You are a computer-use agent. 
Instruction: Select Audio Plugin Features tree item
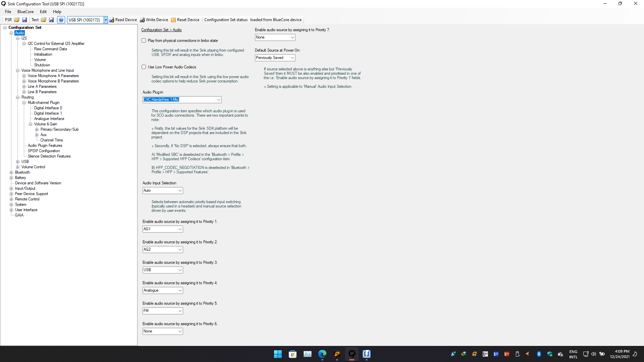[x=45, y=145]
